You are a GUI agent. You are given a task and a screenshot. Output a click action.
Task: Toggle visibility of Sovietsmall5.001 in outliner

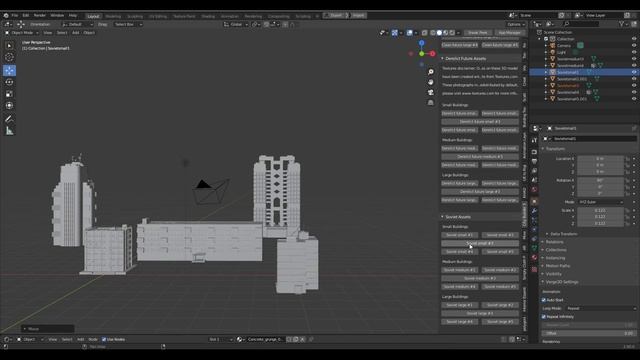click(634, 99)
